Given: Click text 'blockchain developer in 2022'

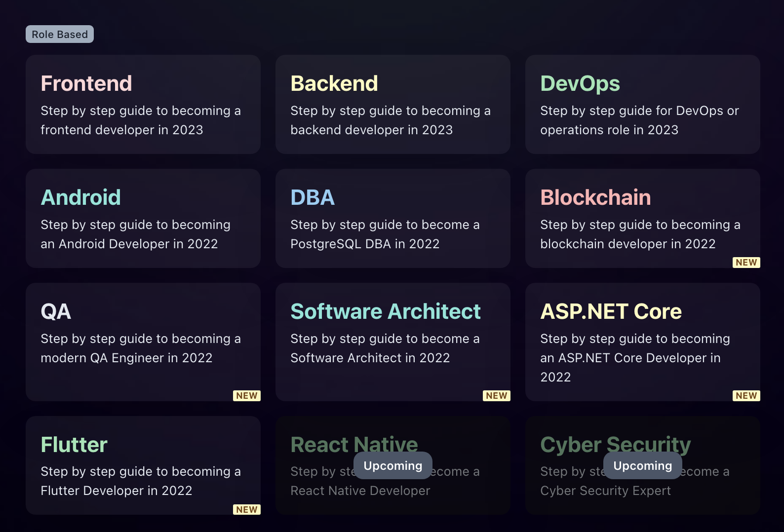Looking at the screenshot, I should click(x=628, y=244).
